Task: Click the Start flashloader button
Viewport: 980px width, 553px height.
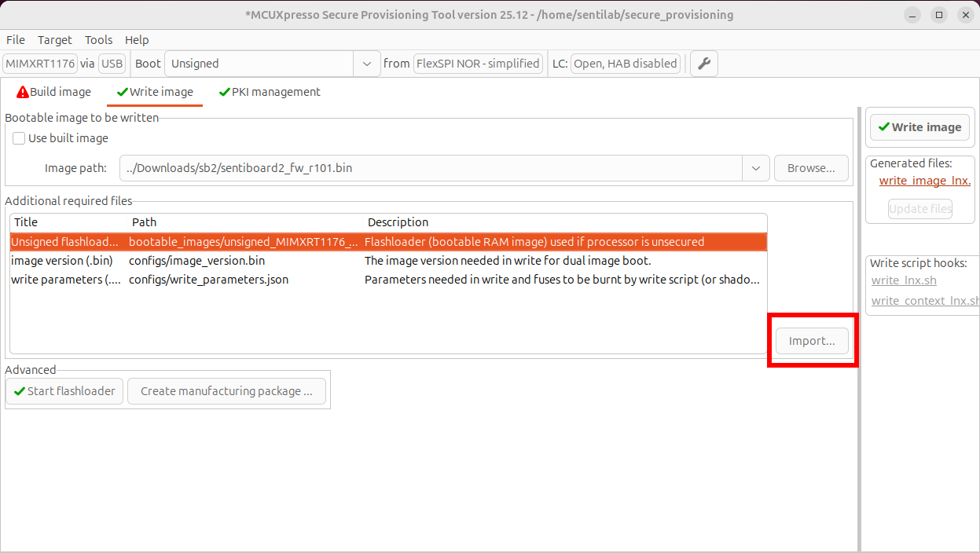Action: [x=64, y=391]
